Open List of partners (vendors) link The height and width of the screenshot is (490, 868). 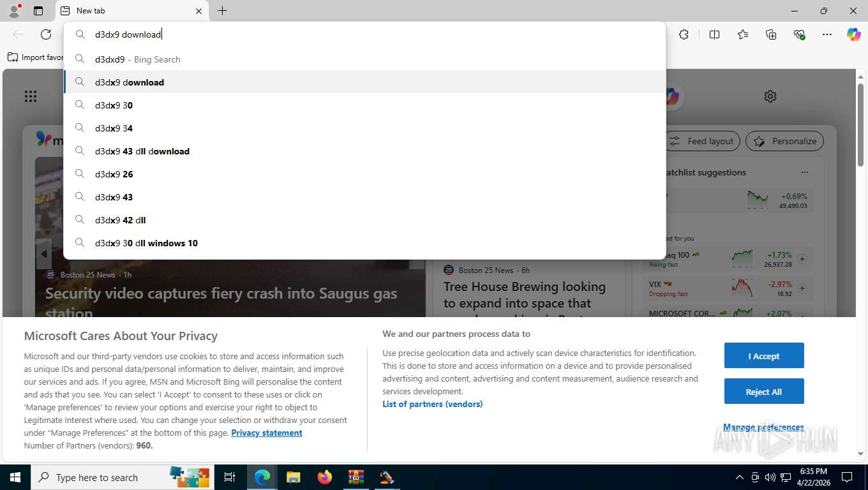pos(433,404)
